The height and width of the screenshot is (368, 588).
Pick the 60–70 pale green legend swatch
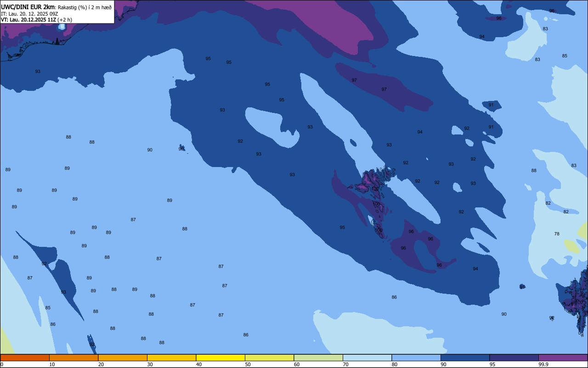318,357
